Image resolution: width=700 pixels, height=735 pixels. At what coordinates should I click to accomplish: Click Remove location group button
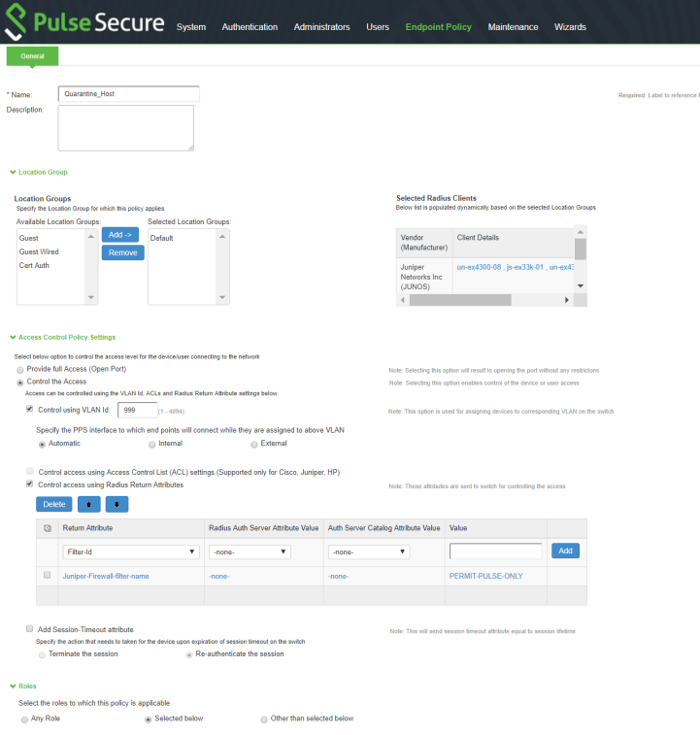(x=123, y=252)
